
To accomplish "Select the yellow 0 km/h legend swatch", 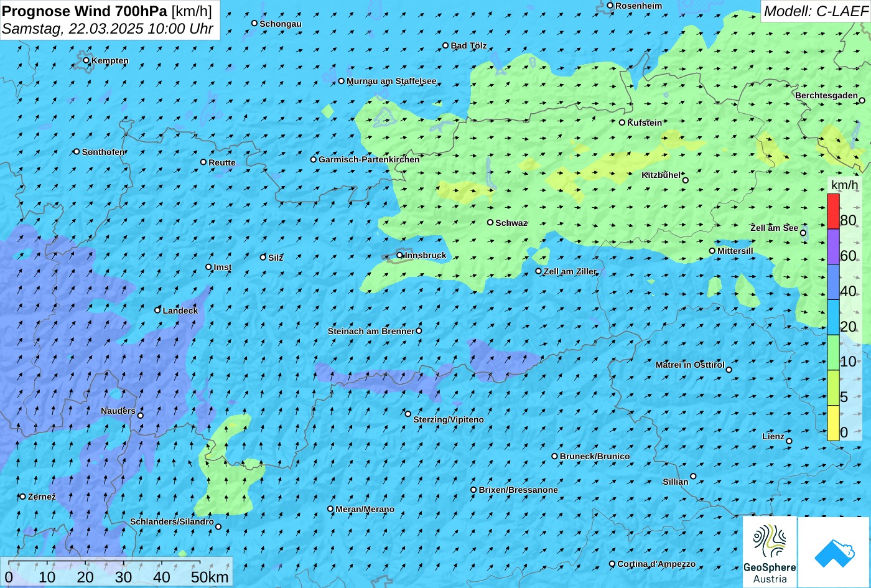I will [833, 423].
